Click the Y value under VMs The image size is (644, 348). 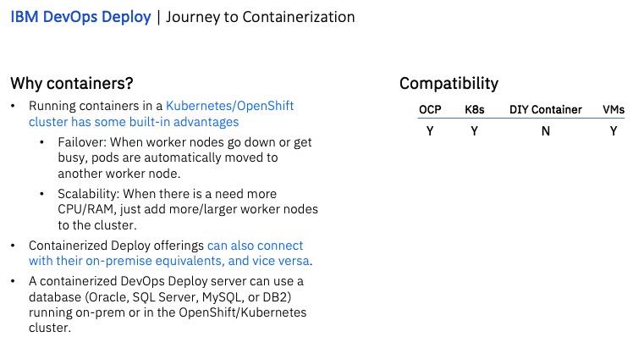click(614, 131)
